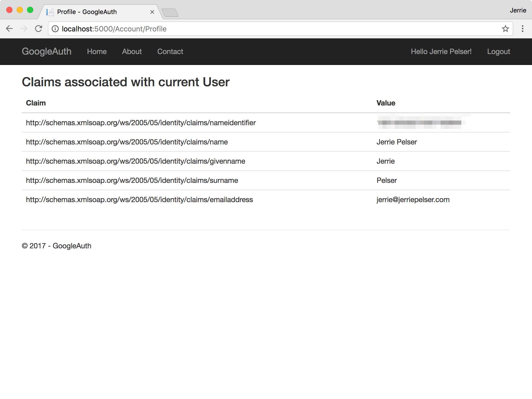Open the Contact nav link
This screenshot has width=532, height=399.
[x=170, y=51]
